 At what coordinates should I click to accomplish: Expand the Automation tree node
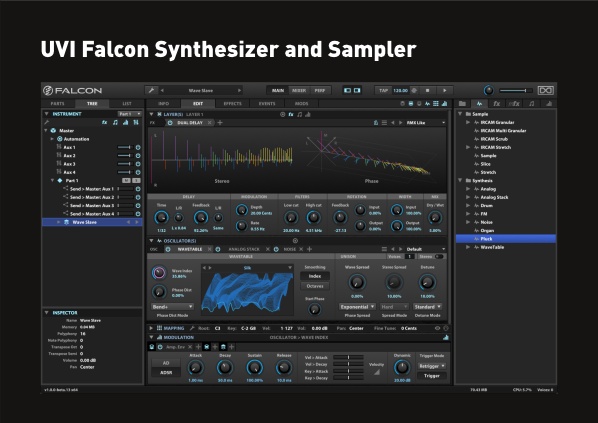[52, 139]
